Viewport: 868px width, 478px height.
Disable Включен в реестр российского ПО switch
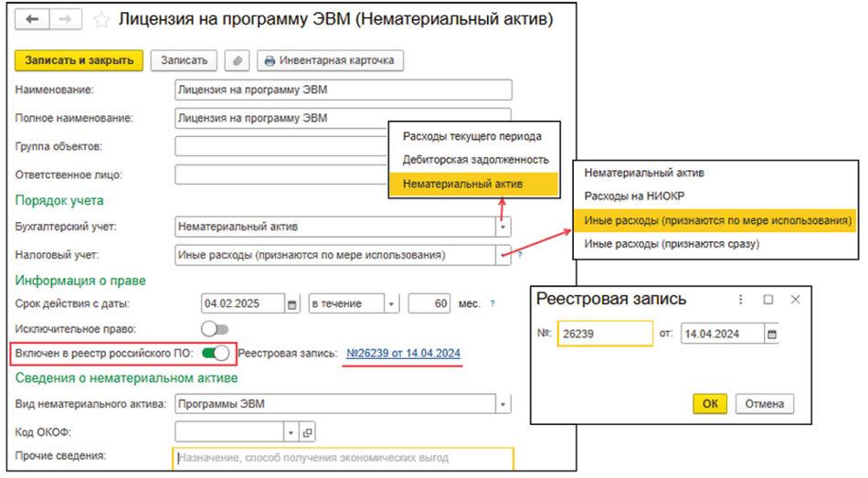click(216, 354)
